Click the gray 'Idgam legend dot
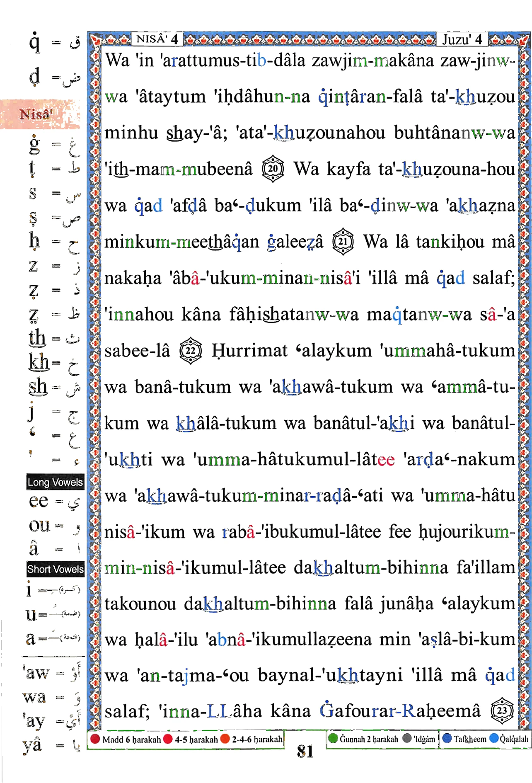The image size is (532, 783). click(407, 738)
